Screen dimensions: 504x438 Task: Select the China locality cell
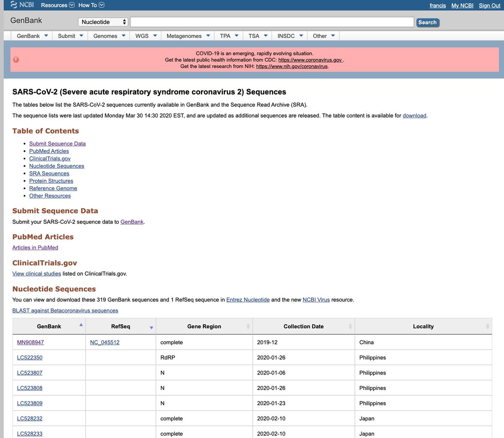pyautogui.click(x=423, y=342)
